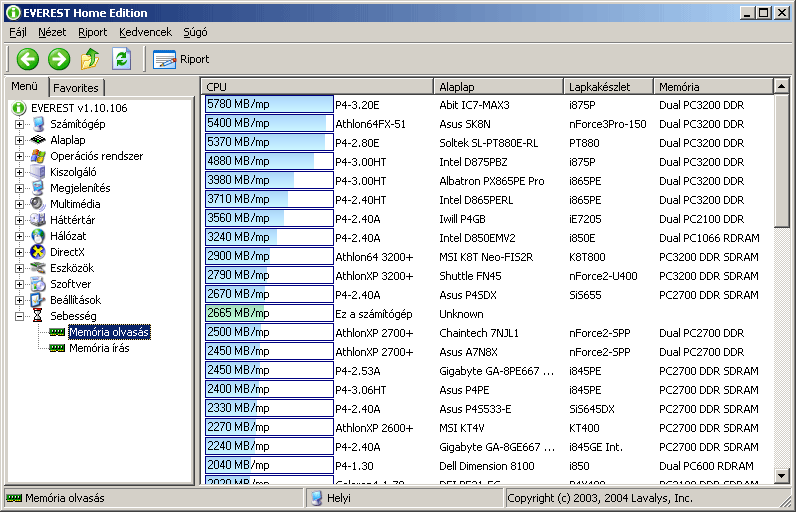The image size is (796, 512).
Task: Sort by the CPU column header
Action: (317, 87)
